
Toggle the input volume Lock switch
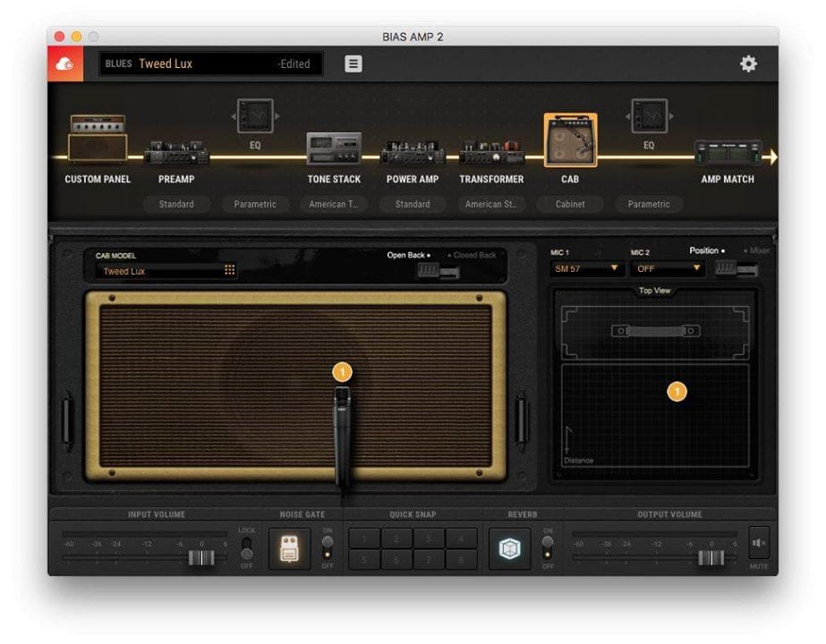point(246,547)
